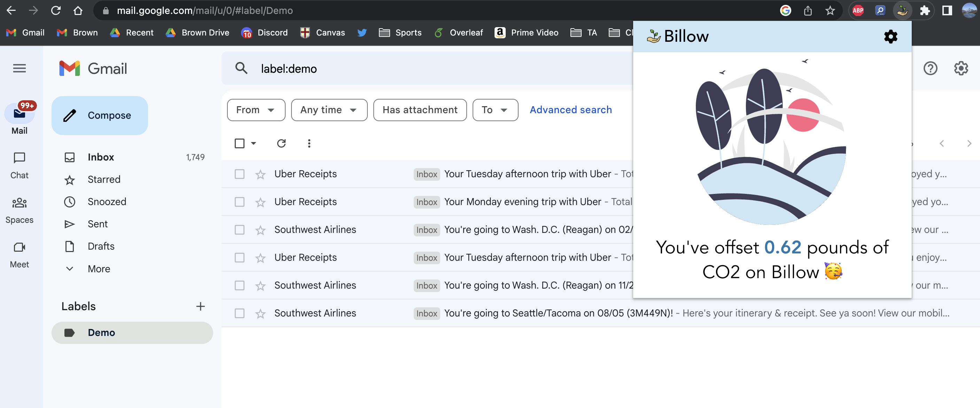Star the first Uber Receipts email
Viewport: 980px width, 408px height.
[x=260, y=174]
